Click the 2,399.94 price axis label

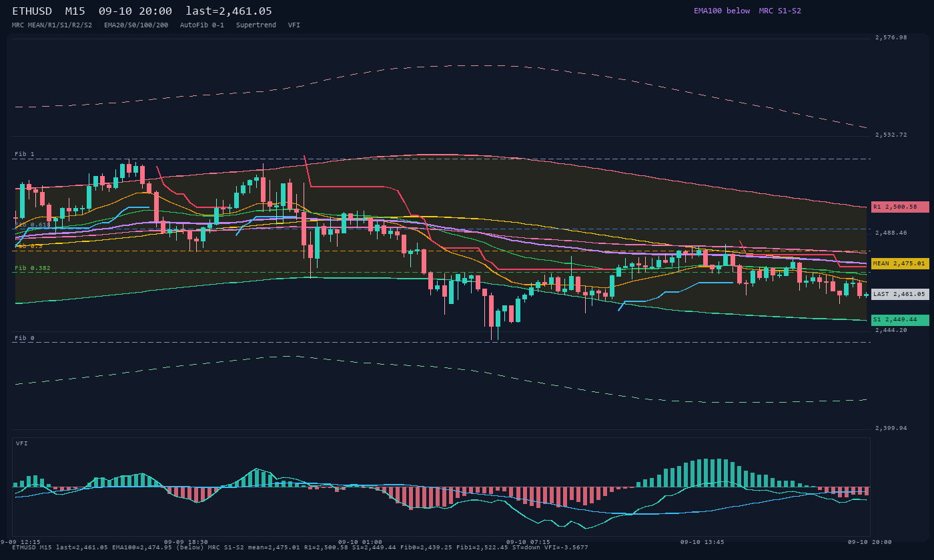(891, 428)
